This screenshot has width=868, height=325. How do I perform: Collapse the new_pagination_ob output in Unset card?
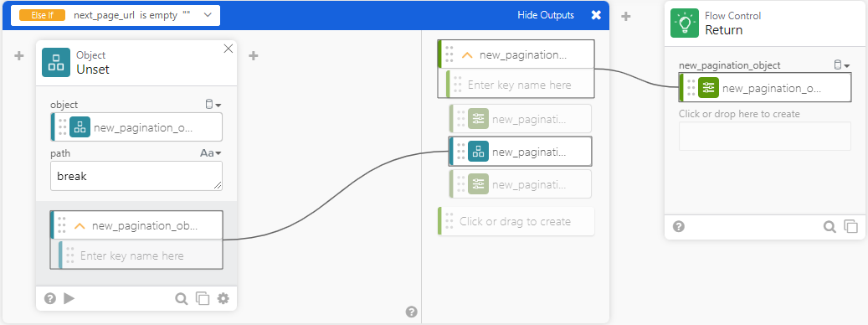80,226
